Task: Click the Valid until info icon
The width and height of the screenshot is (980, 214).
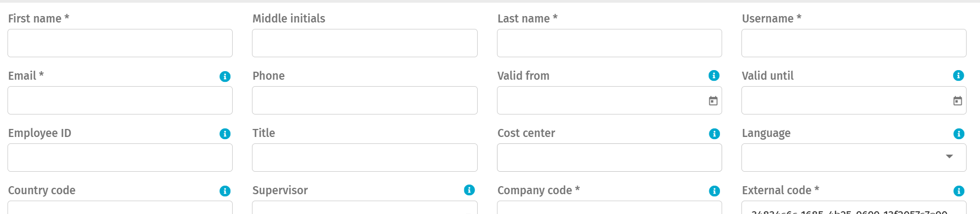Action: tap(959, 75)
